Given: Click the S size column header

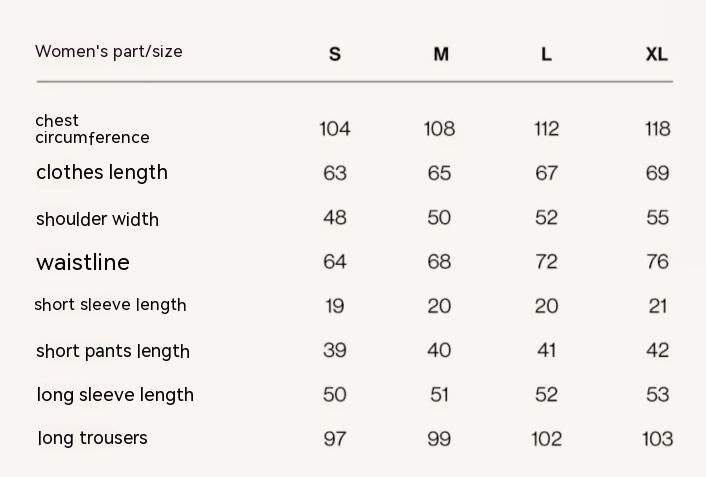Looking at the screenshot, I should pos(335,54).
